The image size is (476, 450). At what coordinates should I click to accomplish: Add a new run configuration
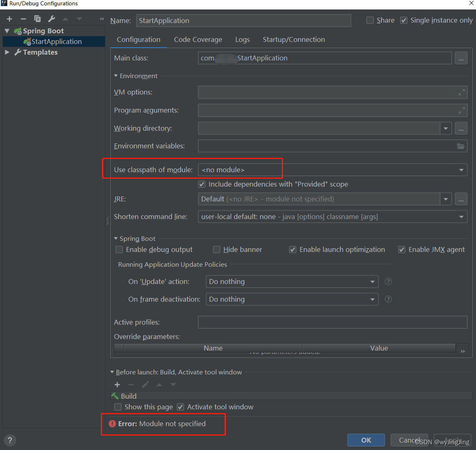9,18
